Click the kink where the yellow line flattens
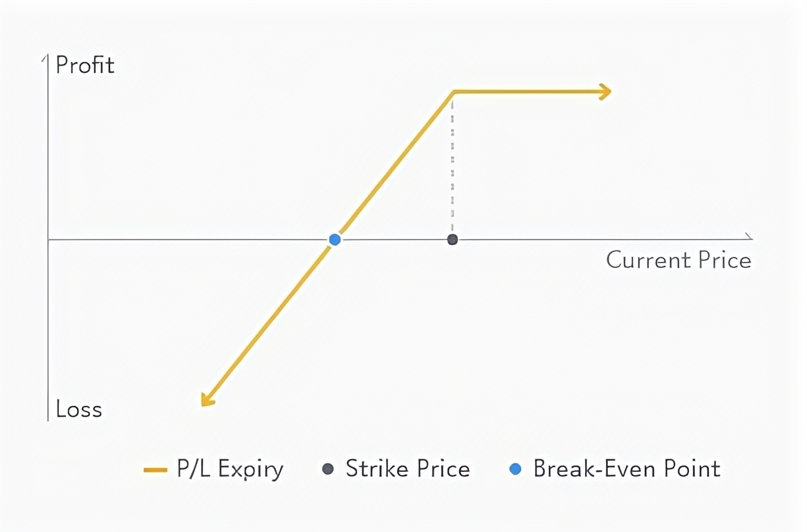 (x=453, y=91)
